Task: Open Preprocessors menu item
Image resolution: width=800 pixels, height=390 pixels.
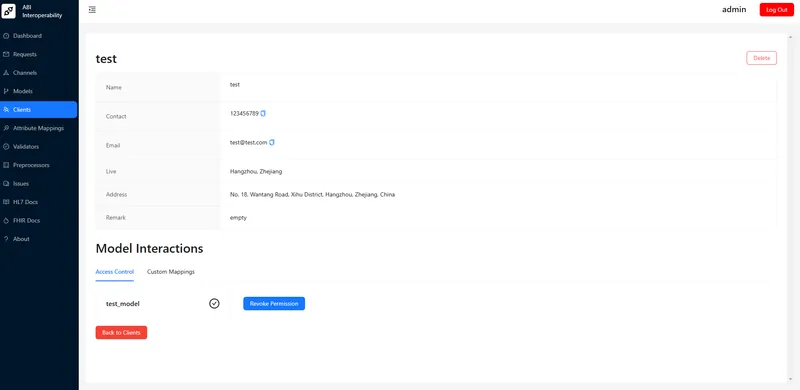Action: (x=39, y=165)
